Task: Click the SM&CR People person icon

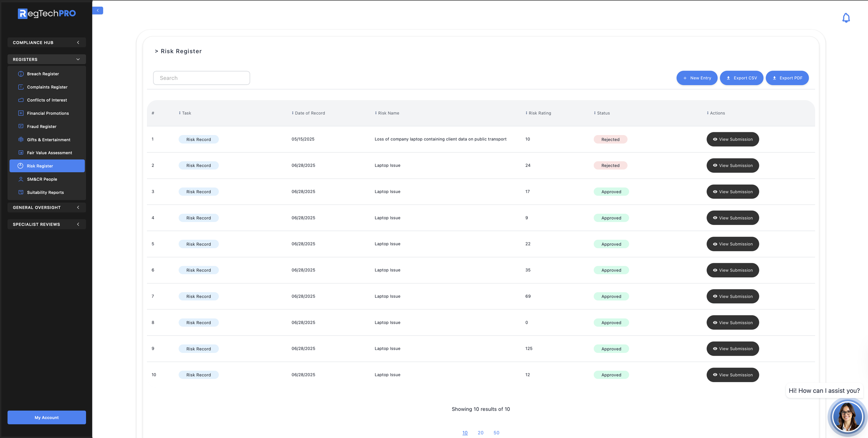Action: tap(21, 179)
